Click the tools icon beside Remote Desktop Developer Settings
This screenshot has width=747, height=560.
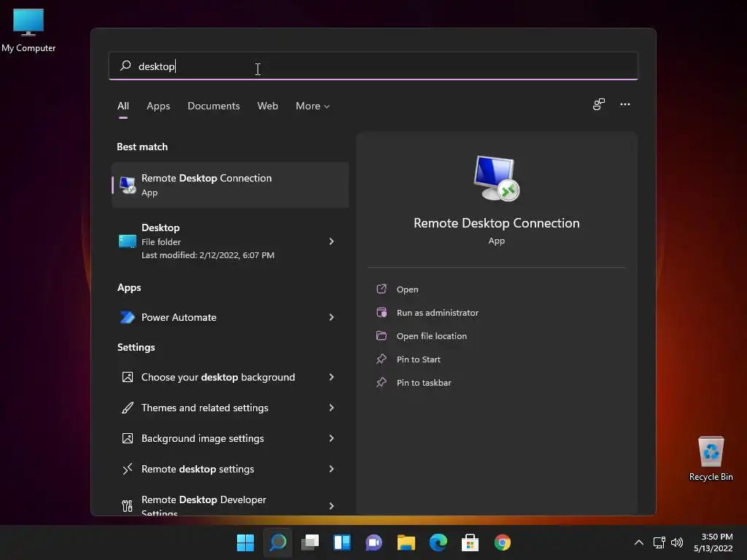tap(127, 505)
